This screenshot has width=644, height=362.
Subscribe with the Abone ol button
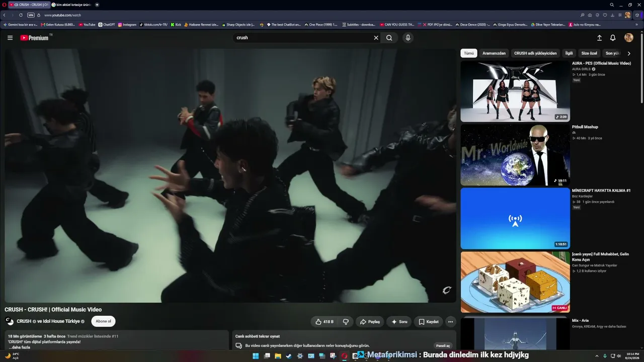click(x=103, y=321)
